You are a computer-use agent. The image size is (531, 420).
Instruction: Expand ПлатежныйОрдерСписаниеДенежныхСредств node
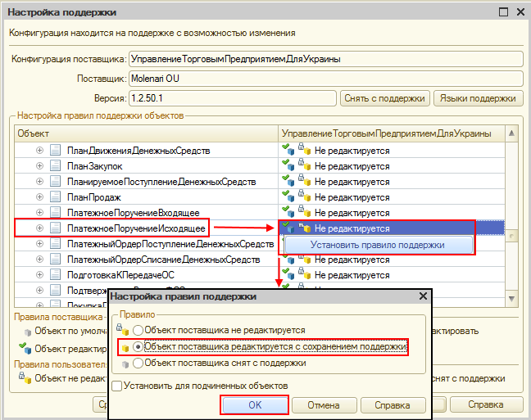click(39, 259)
